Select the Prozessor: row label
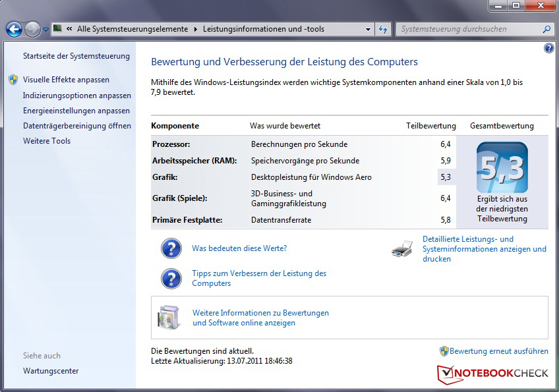The image size is (559, 392). click(171, 144)
